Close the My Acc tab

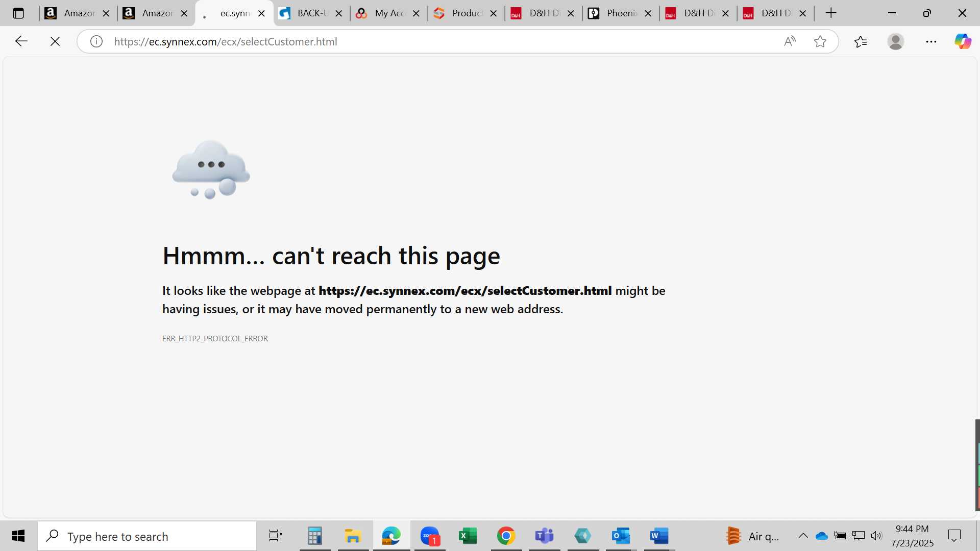tap(416, 13)
